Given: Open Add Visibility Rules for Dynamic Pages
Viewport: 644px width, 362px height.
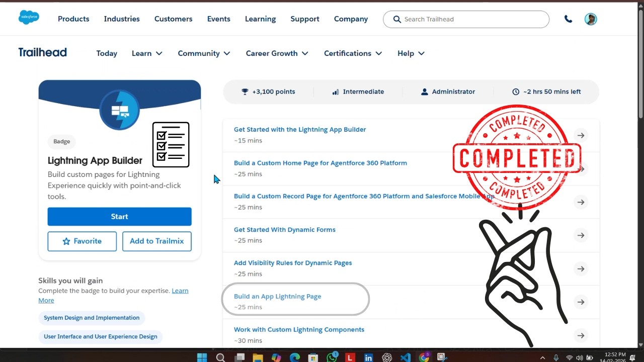Looking at the screenshot, I should tap(293, 263).
